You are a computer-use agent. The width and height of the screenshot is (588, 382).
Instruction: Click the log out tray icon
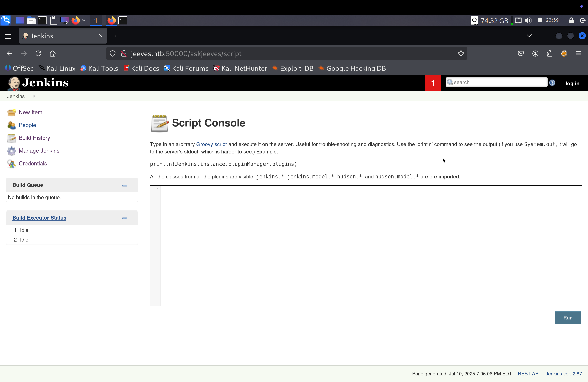coord(582,20)
